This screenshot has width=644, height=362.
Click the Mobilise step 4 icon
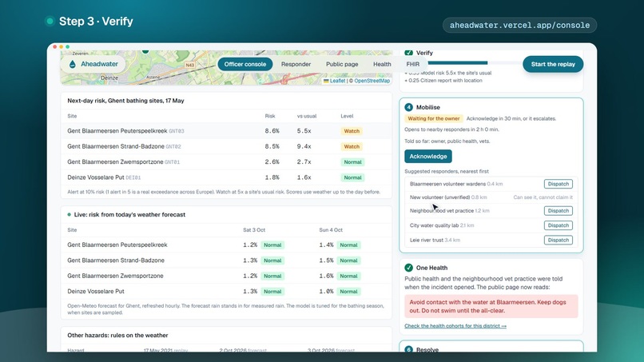point(408,107)
